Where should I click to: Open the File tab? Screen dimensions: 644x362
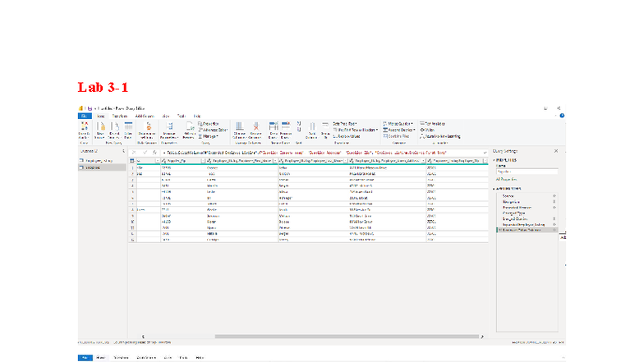pyautogui.click(x=85, y=117)
